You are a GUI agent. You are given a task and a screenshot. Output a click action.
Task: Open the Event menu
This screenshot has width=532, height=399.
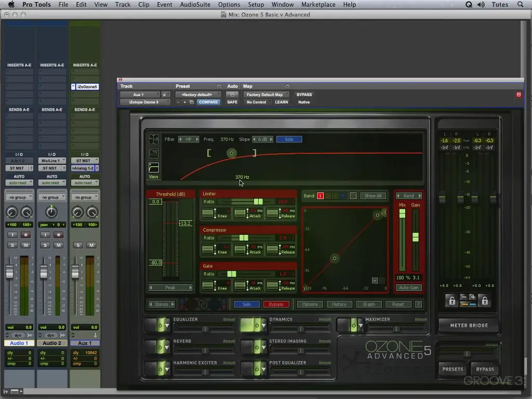pyautogui.click(x=165, y=4)
